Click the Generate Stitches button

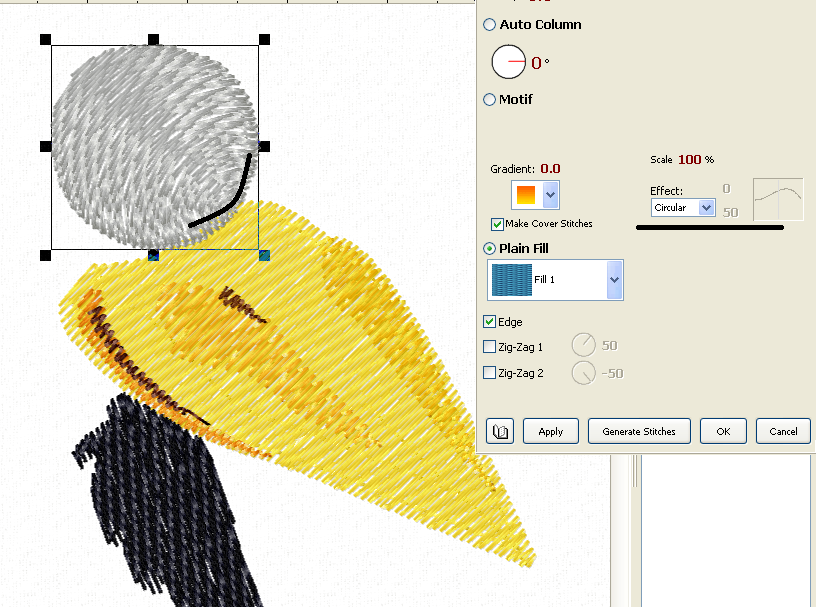coord(639,431)
